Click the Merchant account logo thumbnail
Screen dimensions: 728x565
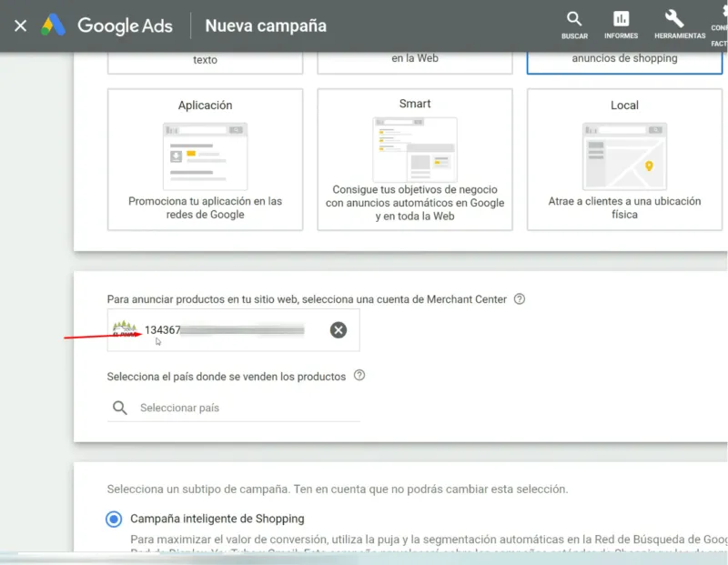[125, 329]
